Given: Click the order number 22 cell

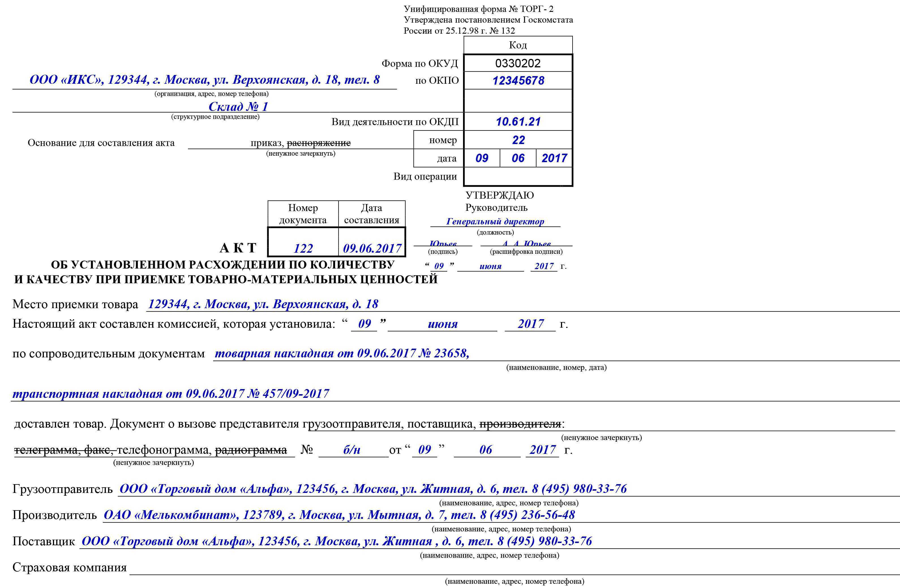Looking at the screenshot, I should [518, 140].
